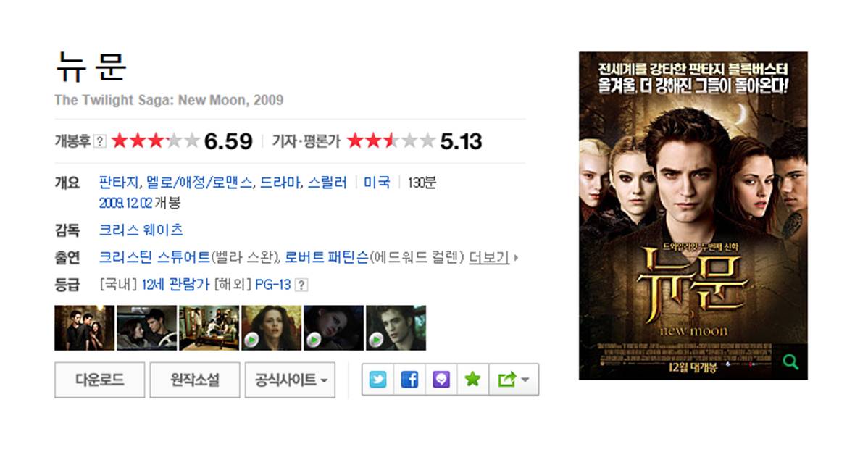Click the help icon next to PG-13
The width and height of the screenshot is (868, 460).
301,285
